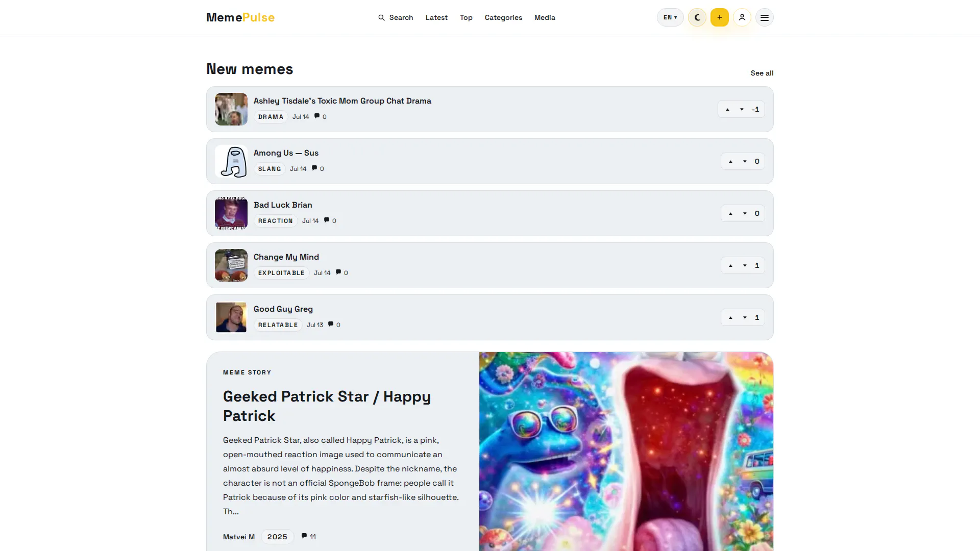Click the Good Guy Greg thumbnail

(x=231, y=317)
